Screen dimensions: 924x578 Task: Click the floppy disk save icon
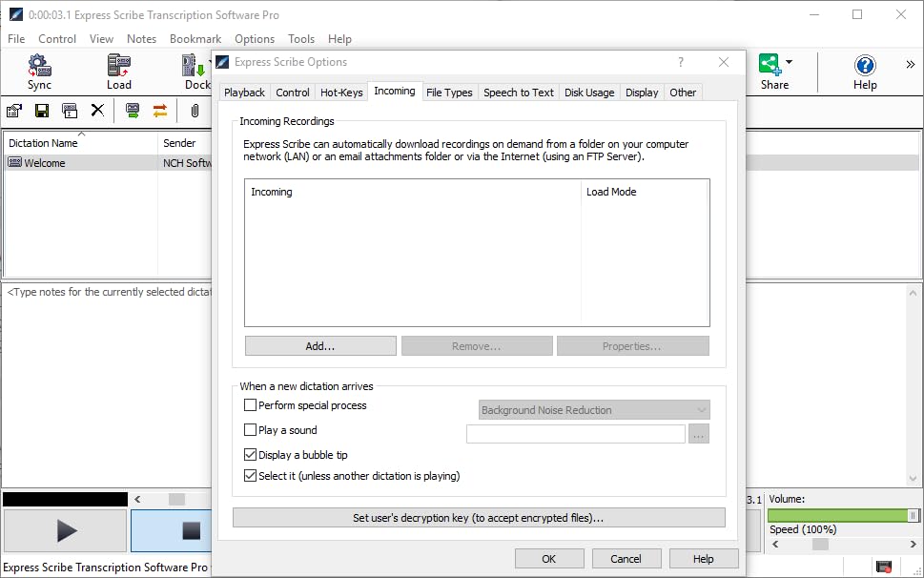[x=42, y=111]
